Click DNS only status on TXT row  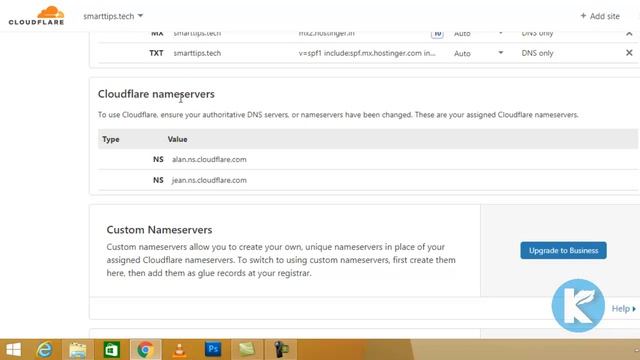(537, 53)
